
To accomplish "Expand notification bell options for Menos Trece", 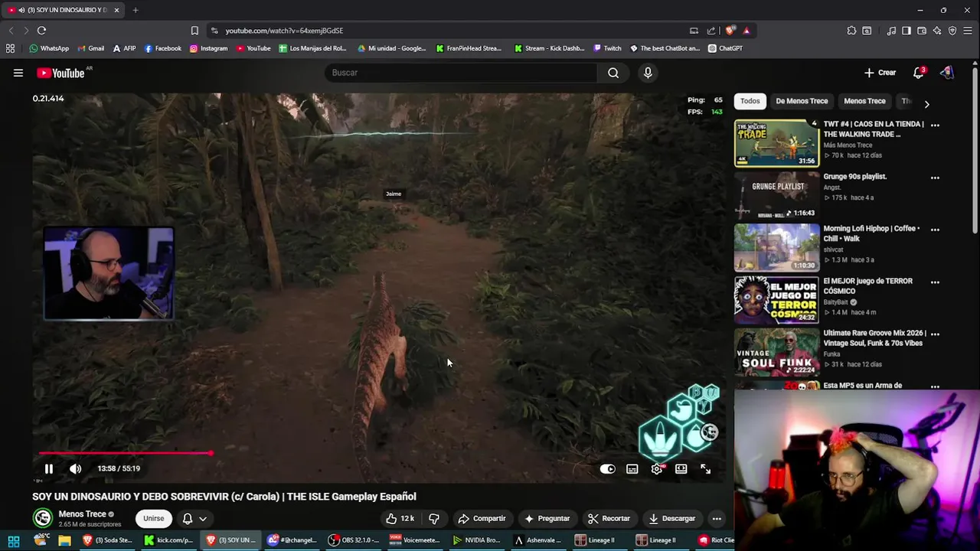I will pyautogui.click(x=194, y=518).
